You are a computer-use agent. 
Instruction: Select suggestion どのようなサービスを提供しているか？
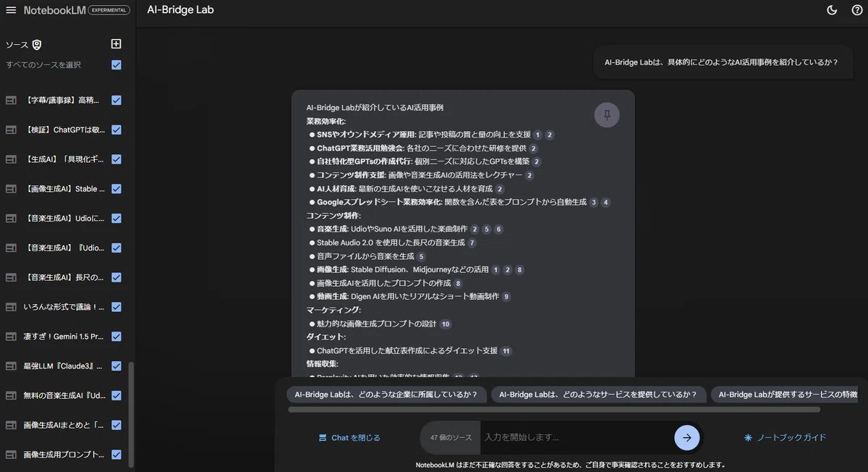pyautogui.click(x=598, y=395)
